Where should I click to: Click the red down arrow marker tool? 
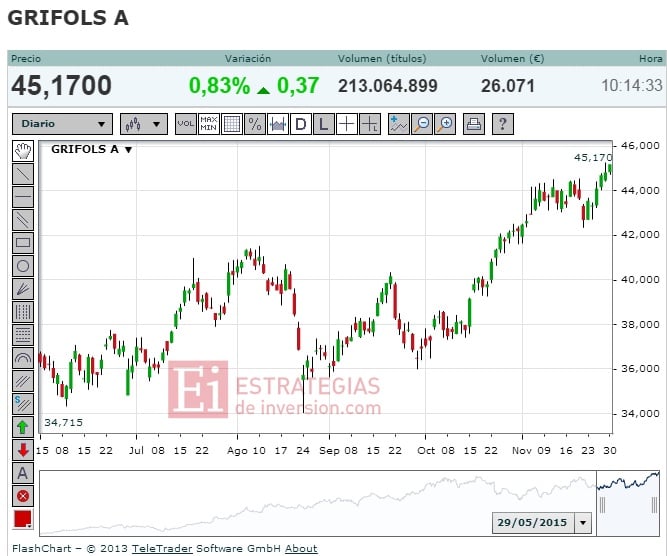pyautogui.click(x=23, y=450)
